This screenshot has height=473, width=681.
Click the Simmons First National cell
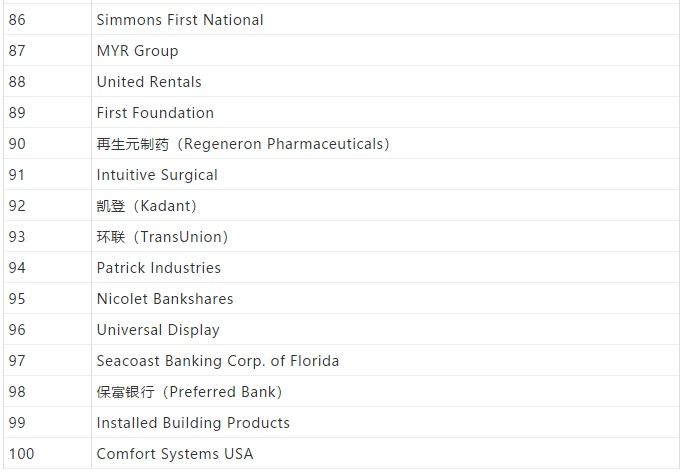click(x=180, y=20)
